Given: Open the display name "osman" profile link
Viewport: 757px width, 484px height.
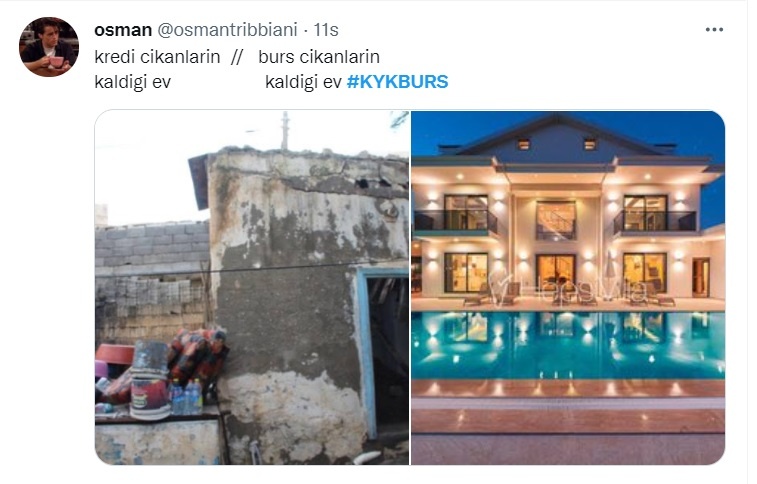Looking at the screenshot, I should [x=123, y=30].
